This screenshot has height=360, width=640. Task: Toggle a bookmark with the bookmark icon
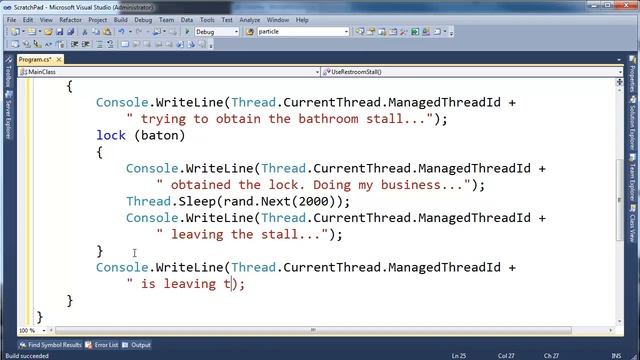tap(125, 44)
